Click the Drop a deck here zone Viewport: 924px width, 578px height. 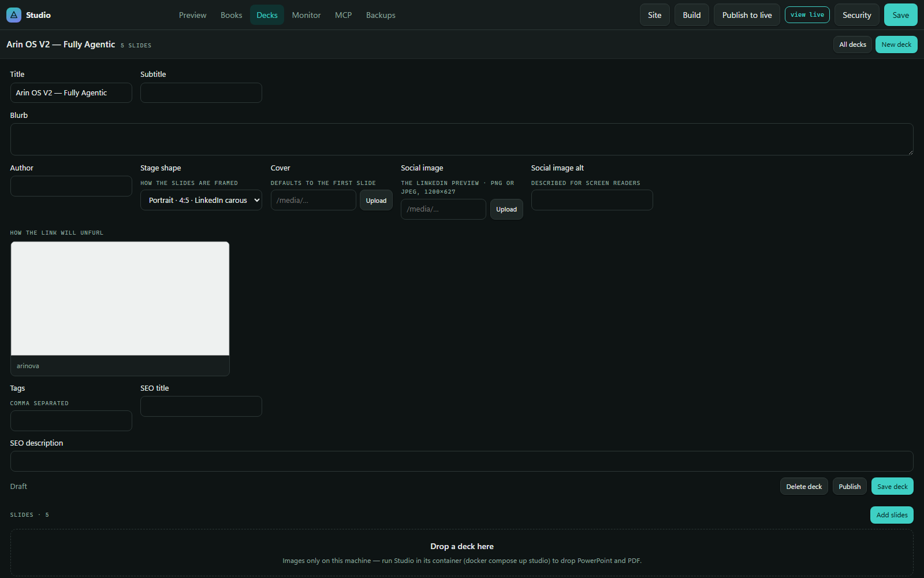462,553
